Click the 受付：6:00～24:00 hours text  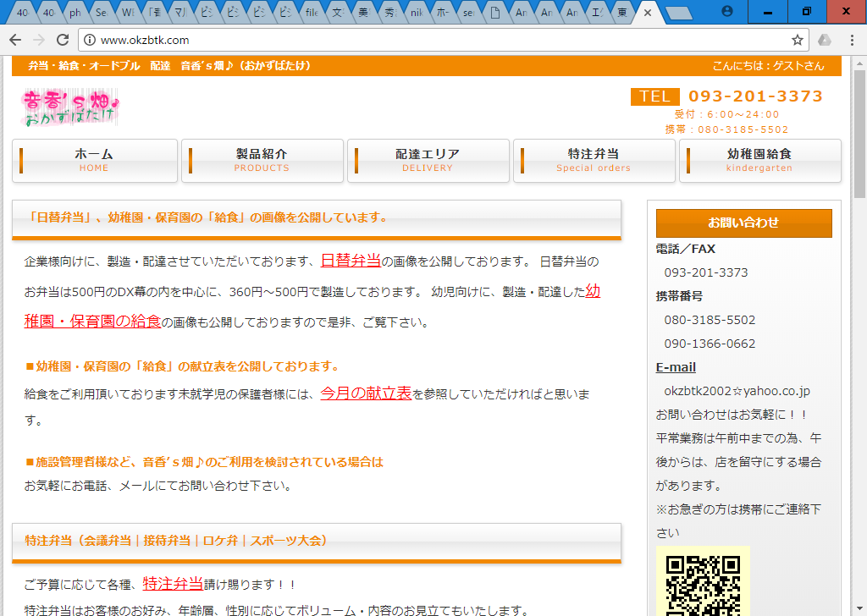726,114
